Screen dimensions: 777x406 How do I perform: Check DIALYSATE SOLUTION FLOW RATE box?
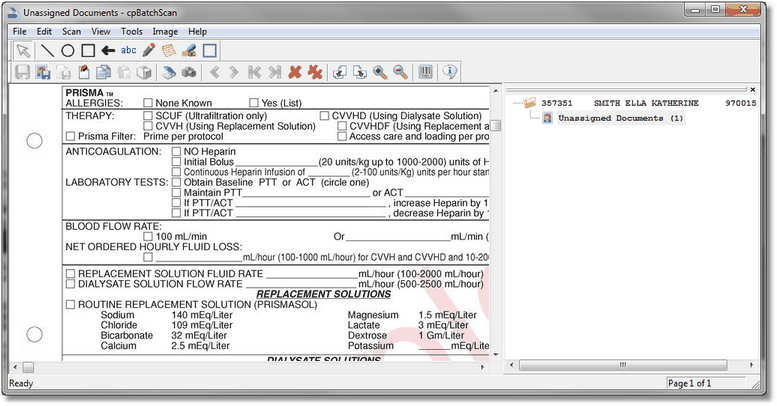pos(70,284)
